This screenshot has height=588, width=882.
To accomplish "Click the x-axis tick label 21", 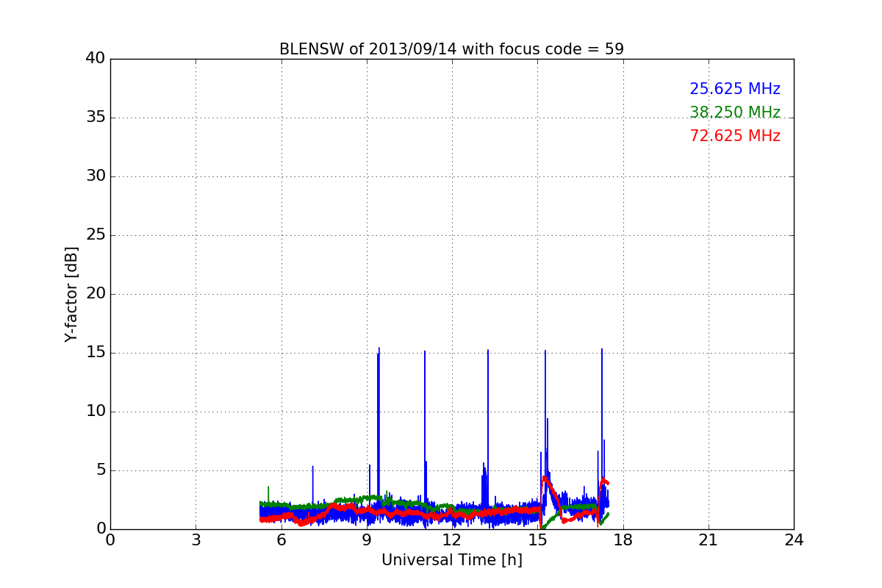I will (708, 540).
